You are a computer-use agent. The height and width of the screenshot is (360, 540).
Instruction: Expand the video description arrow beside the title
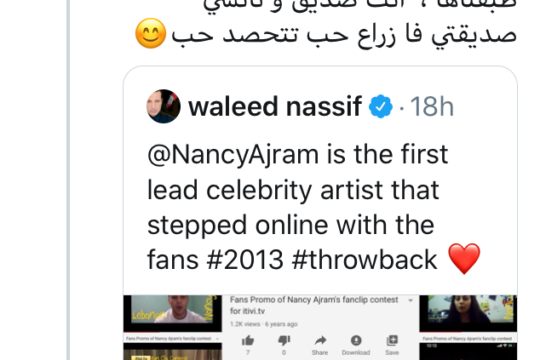[x=410, y=300]
